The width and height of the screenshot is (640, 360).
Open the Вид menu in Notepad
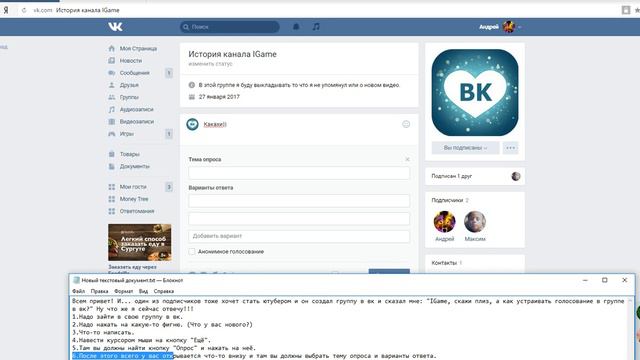click(x=143, y=291)
